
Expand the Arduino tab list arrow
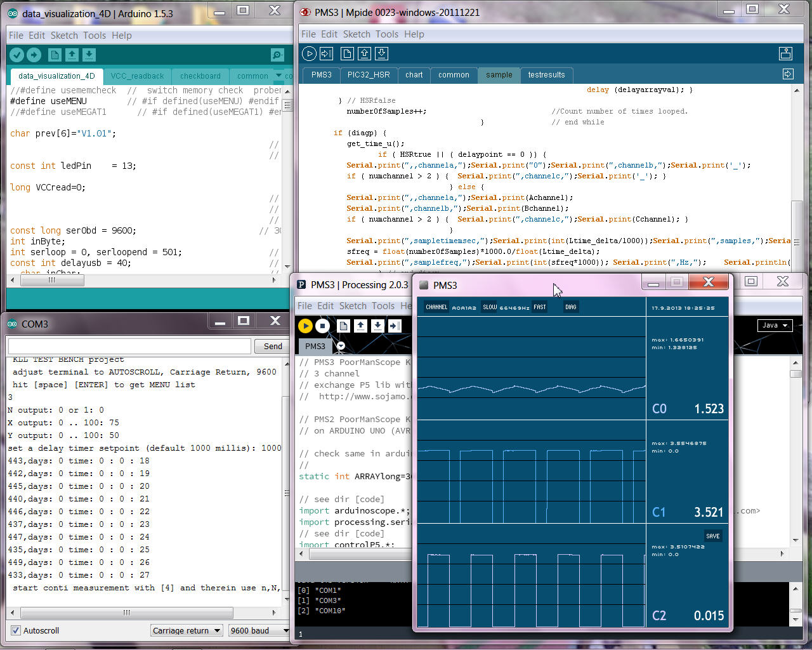coord(278,76)
